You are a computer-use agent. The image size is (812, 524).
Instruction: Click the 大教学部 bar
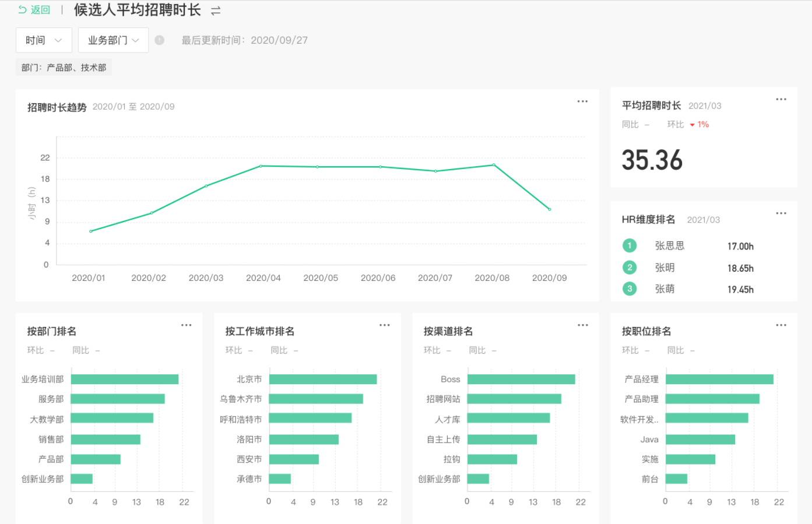112,418
